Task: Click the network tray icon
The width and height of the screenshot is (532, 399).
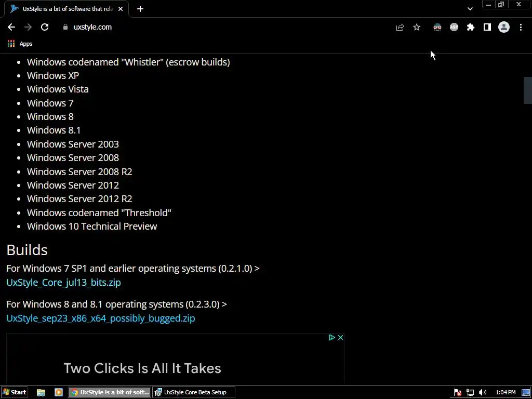Action: [x=470, y=392]
